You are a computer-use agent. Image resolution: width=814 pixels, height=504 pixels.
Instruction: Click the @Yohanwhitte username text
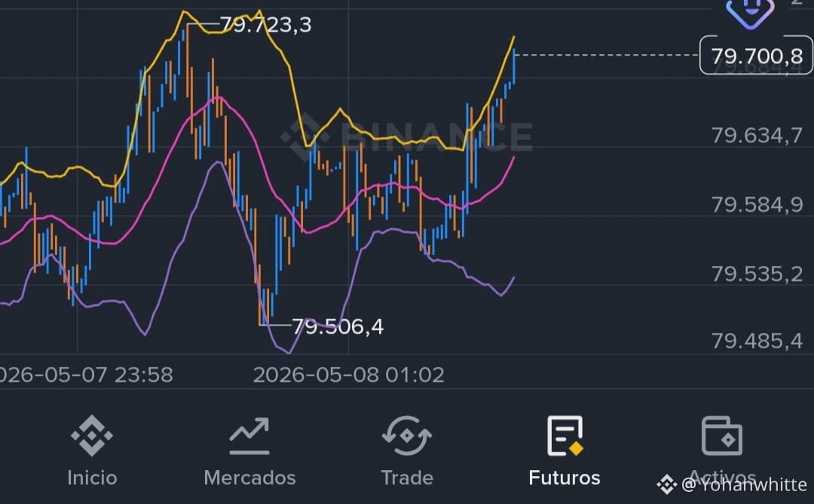[743, 485]
